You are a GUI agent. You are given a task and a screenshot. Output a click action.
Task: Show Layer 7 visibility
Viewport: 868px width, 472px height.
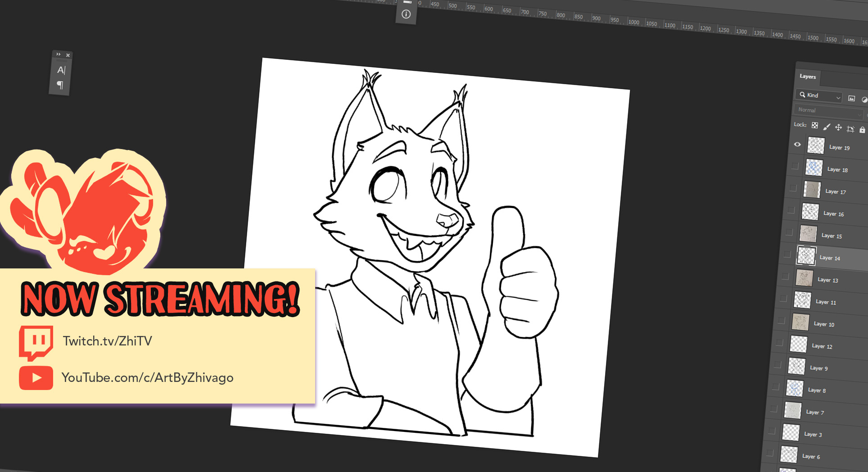774,409
